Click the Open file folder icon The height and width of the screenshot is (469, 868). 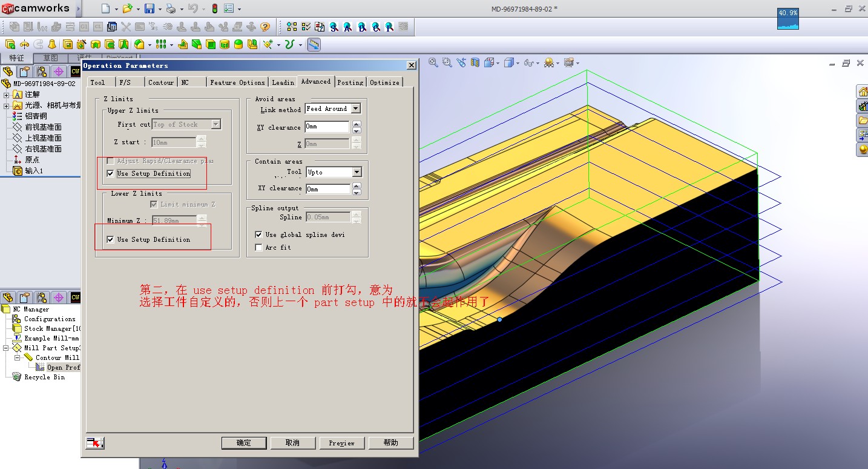tap(127, 8)
